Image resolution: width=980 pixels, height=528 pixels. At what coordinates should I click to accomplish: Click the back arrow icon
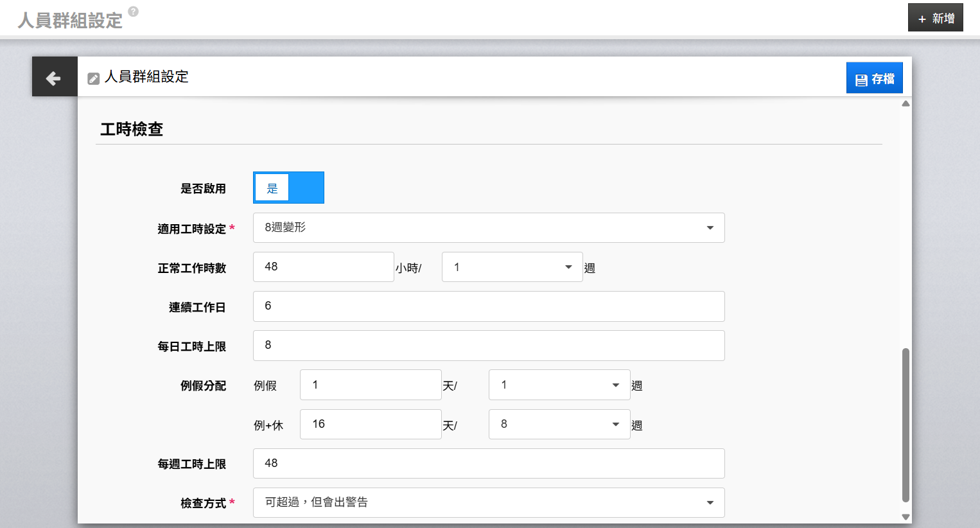[53, 78]
